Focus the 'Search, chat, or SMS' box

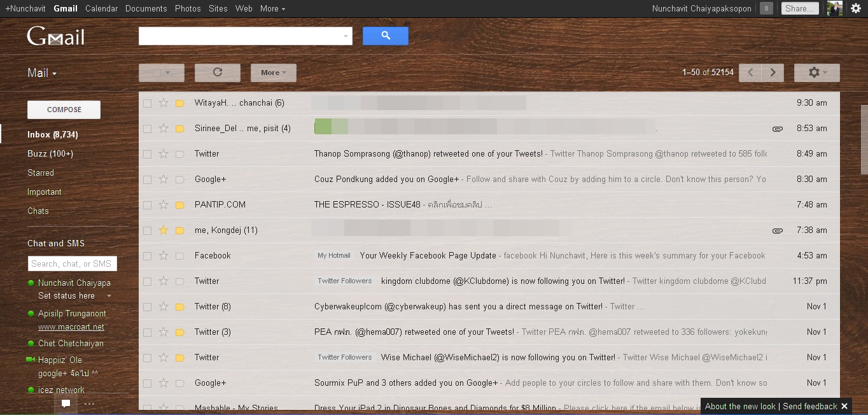[x=73, y=264]
